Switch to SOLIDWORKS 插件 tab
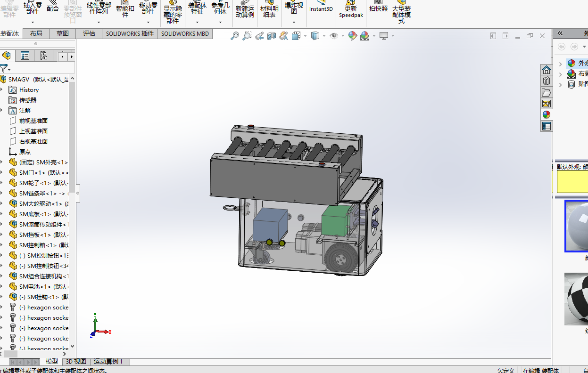This screenshot has width=588, height=373. coord(130,33)
